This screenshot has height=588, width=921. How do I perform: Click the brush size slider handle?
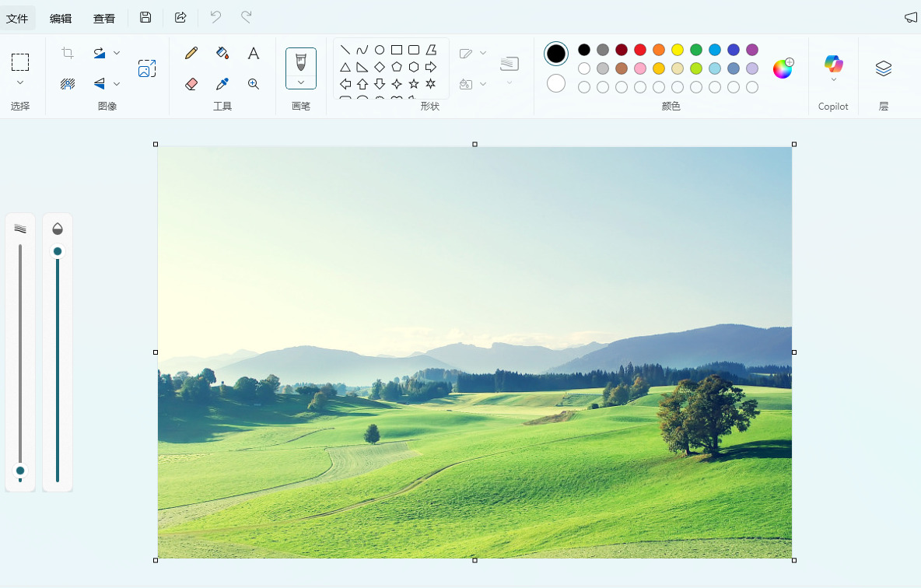coord(20,471)
